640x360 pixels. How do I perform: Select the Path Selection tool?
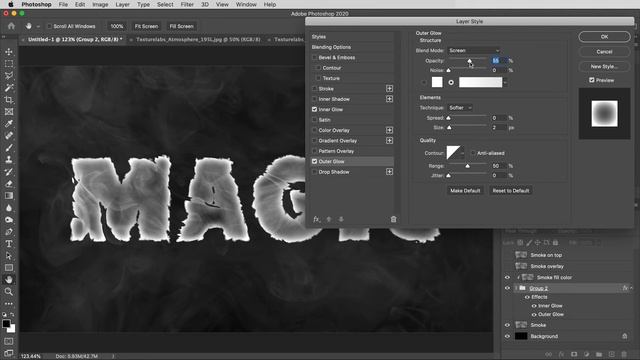click(x=9, y=256)
